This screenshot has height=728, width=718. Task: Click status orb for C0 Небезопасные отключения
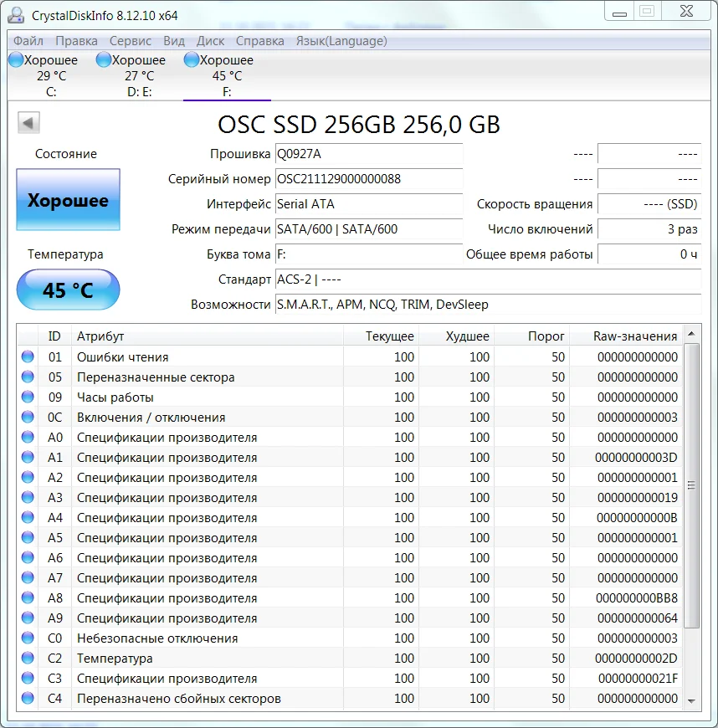28,638
